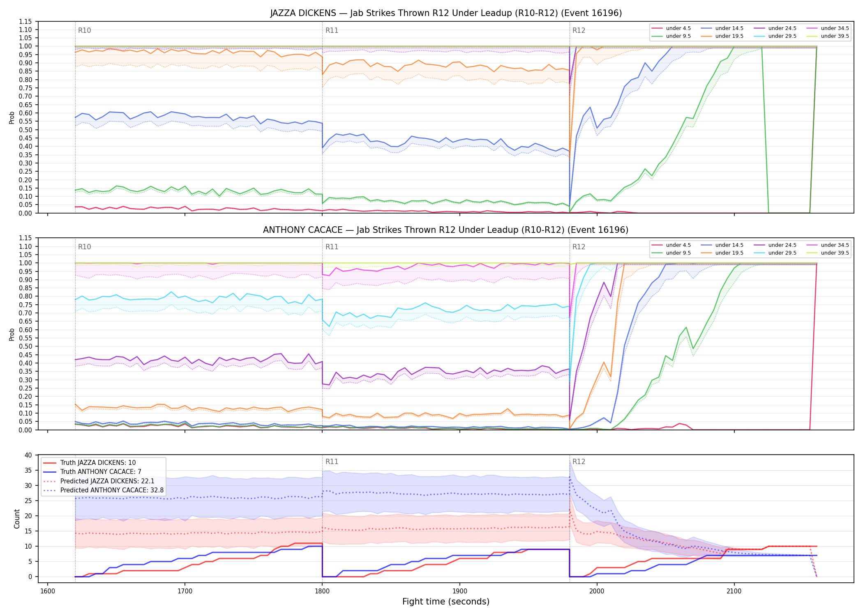Choose 'under 34.5' legend entry in Dickens chart
Screen dimensions: 863x616
click(828, 28)
